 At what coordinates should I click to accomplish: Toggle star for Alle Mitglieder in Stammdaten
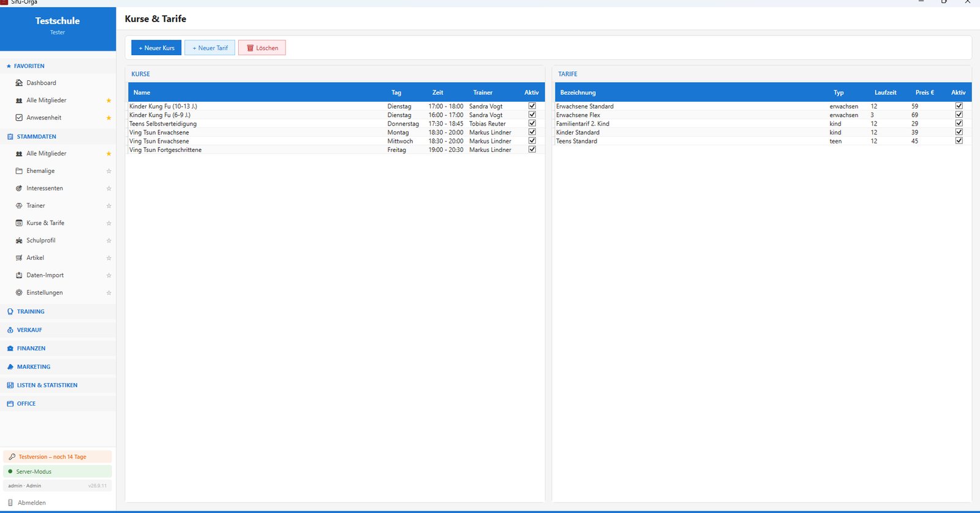point(109,154)
